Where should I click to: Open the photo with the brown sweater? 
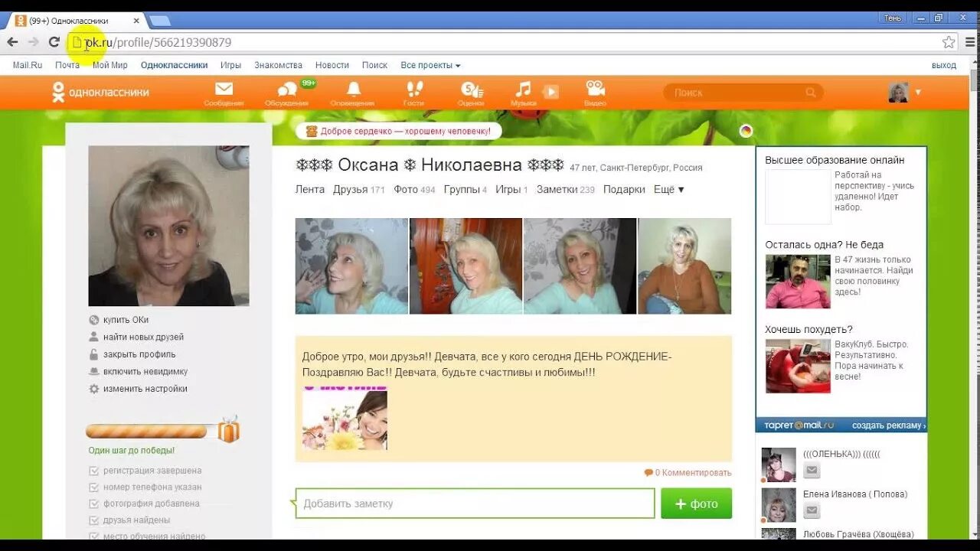point(684,266)
